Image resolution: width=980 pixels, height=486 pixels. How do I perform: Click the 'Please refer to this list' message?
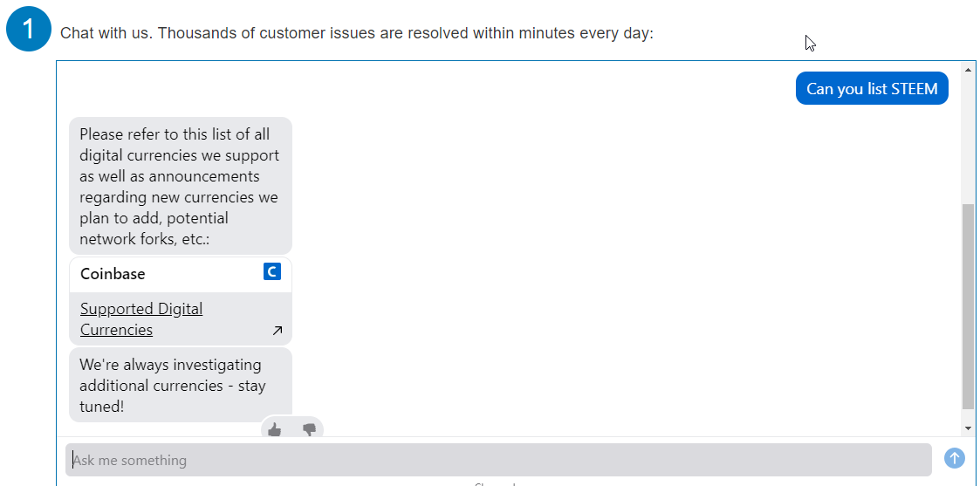click(x=181, y=186)
